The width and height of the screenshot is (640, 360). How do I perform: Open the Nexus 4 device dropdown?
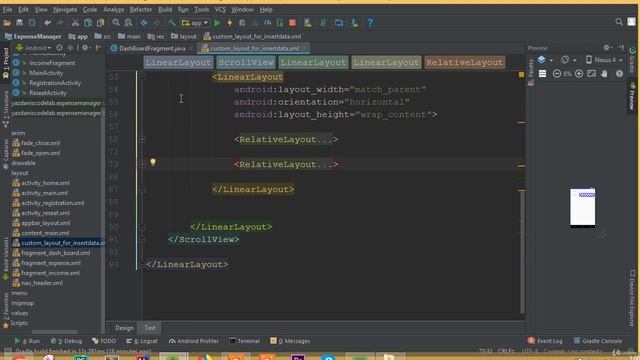[x=604, y=60]
